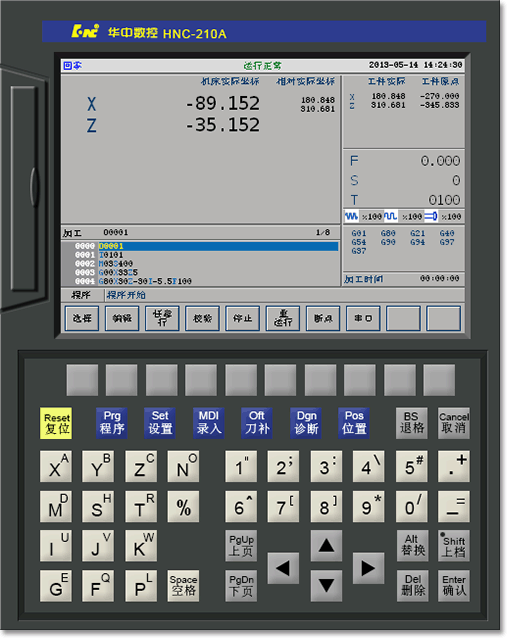The height and width of the screenshot is (640, 508).
Task: Open the Prg 程序 program mode
Action: pyautogui.click(x=112, y=424)
